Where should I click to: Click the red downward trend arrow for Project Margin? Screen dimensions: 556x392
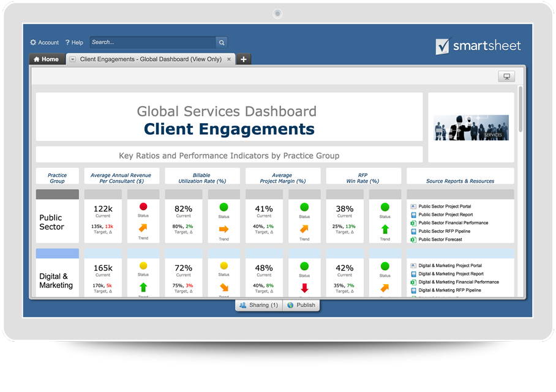304,287
